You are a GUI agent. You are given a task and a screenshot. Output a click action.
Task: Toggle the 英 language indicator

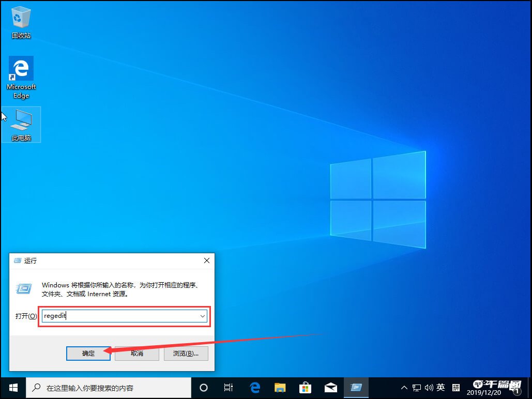(x=440, y=387)
